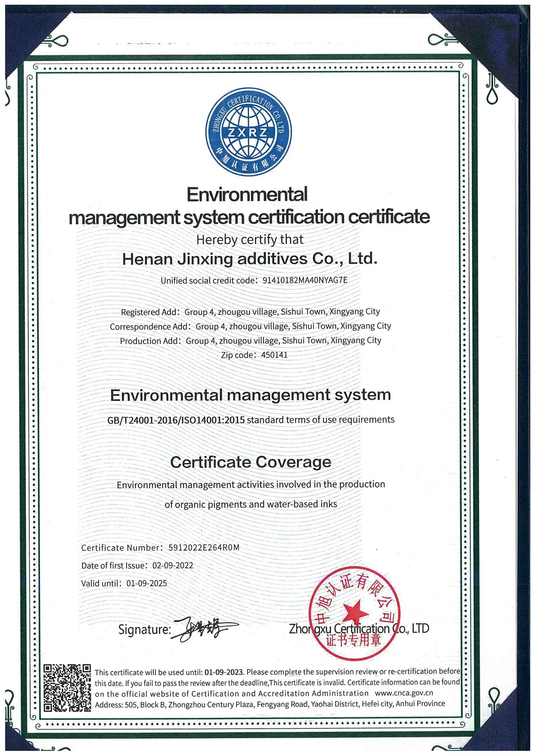Click the "Environmental management system" subheading
This screenshot has height=756, width=535.
pos(250,395)
